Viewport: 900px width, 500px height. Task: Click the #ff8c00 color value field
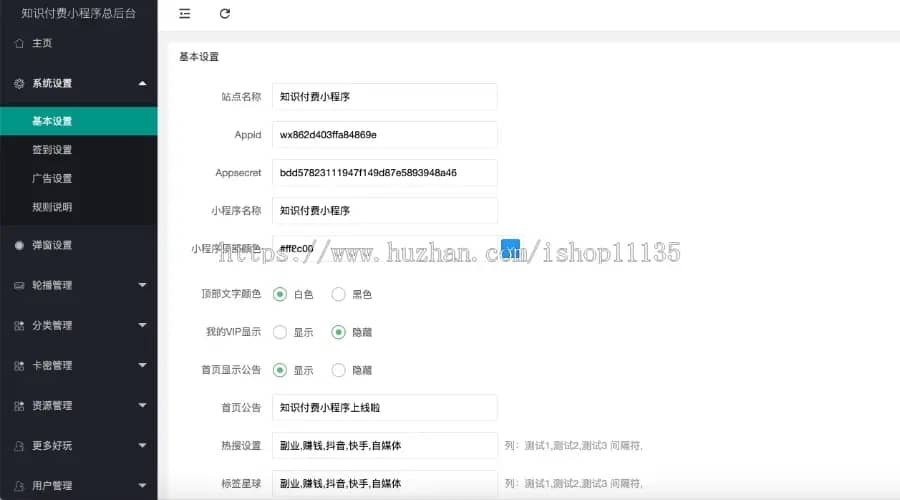click(x=385, y=249)
